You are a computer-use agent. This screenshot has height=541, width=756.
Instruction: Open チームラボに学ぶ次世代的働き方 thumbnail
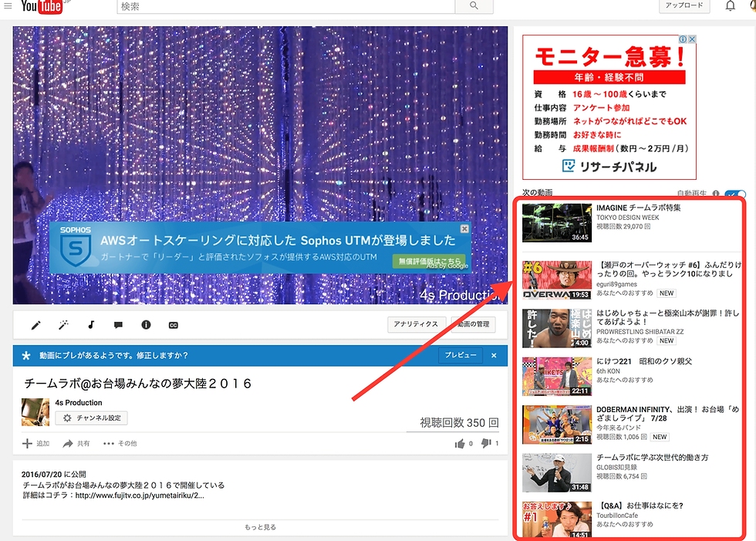pos(557,473)
